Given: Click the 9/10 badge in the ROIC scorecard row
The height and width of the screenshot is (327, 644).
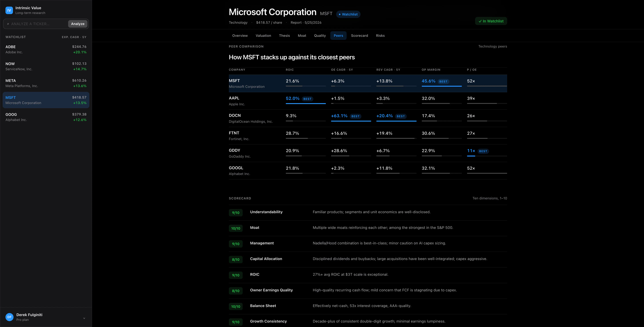Looking at the screenshot, I should tap(236, 275).
